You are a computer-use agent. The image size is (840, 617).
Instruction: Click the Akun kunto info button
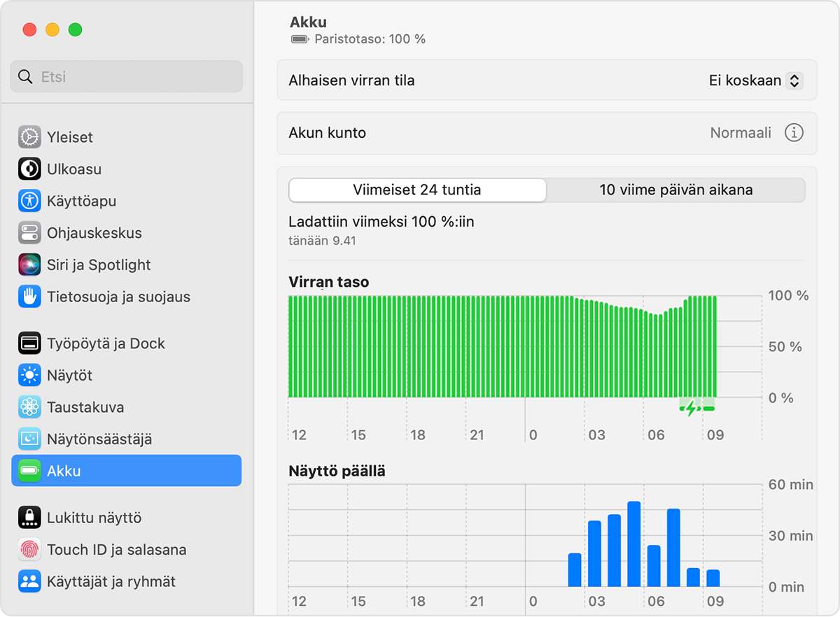(x=794, y=133)
